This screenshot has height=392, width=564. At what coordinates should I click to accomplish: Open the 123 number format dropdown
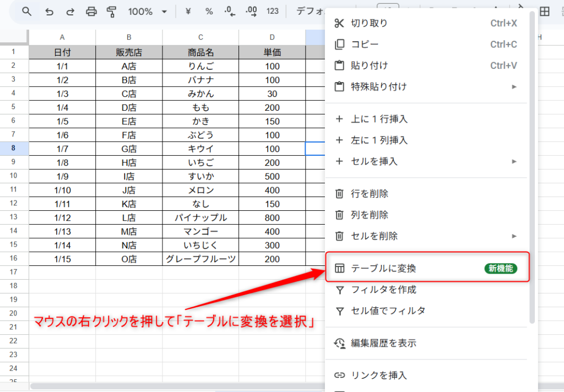[x=272, y=12]
